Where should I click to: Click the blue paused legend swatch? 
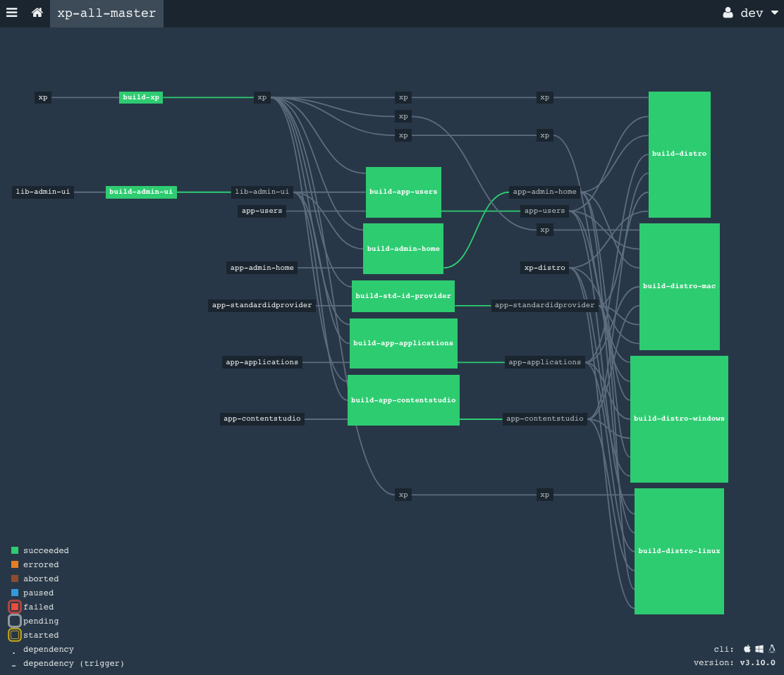(x=15, y=593)
